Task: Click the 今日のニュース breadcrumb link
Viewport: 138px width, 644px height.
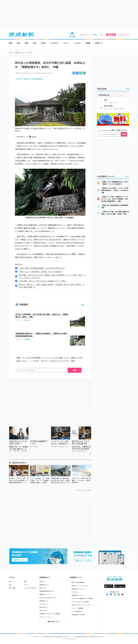Action: pos(20,53)
